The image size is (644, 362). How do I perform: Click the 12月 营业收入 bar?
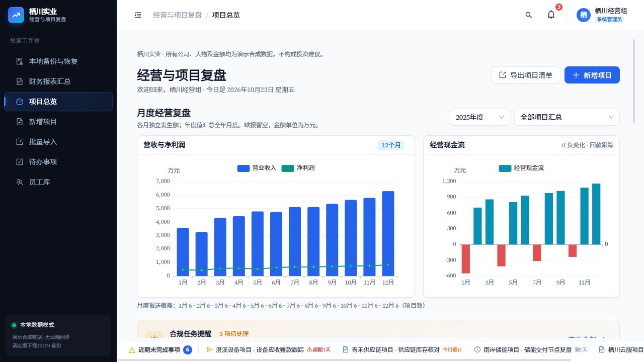click(388, 234)
